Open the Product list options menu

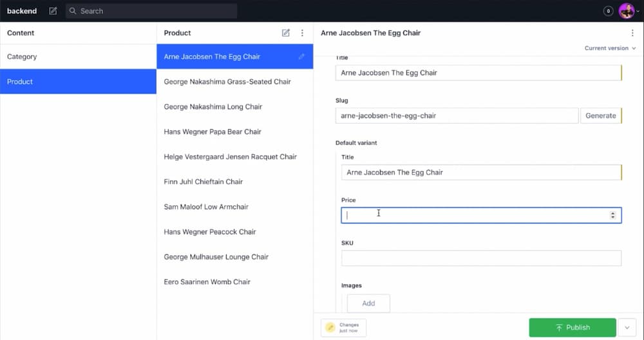click(x=302, y=33)
